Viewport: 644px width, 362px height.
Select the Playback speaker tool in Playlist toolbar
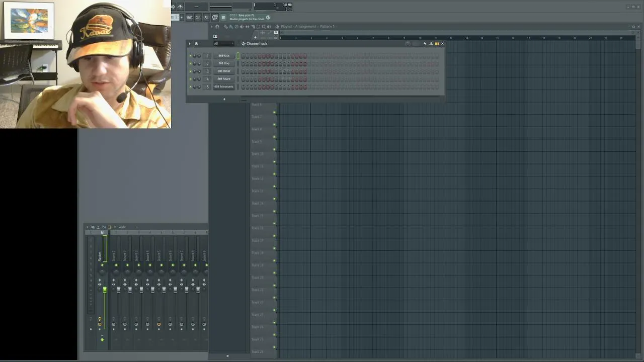(269, 27)
